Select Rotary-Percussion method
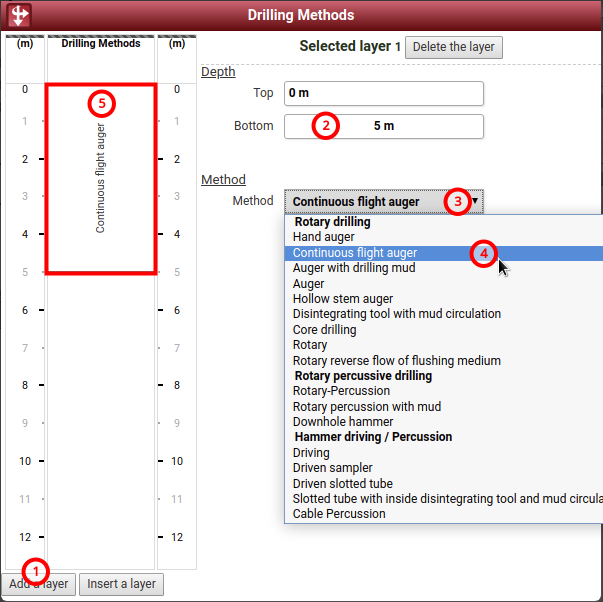This screenshot has height=602, width=603. coord(341,391)
